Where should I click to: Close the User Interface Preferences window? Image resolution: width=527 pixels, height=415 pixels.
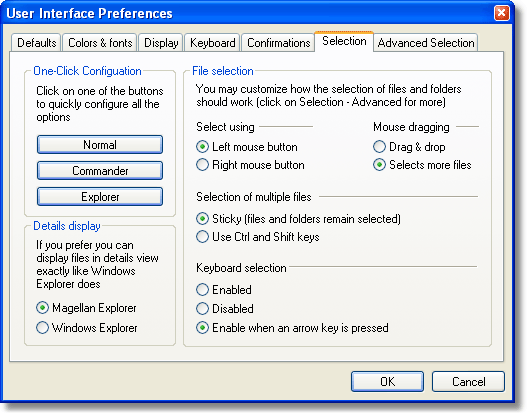[x=501, y=13]
